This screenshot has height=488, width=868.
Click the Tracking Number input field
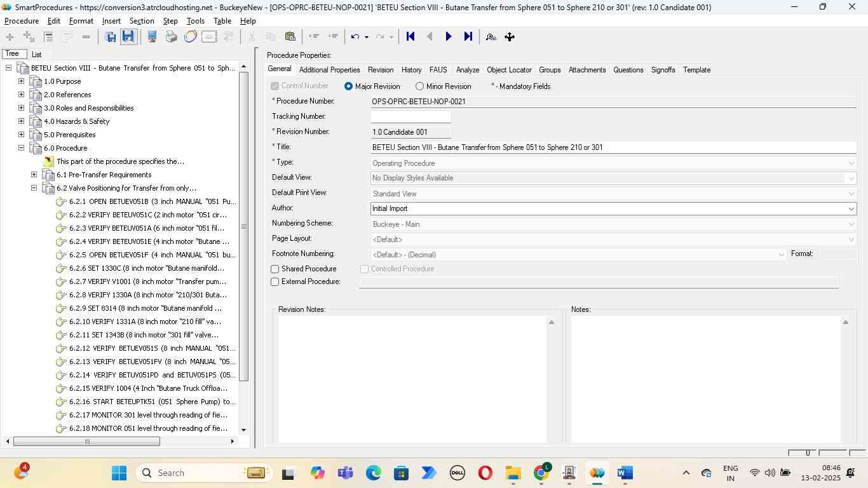tap(410, 117)
